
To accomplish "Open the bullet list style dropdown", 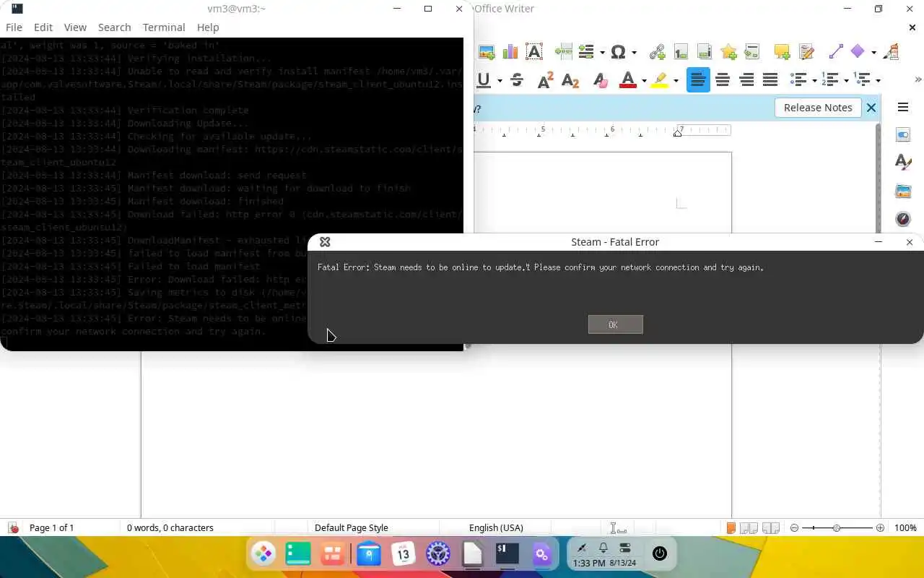I will pos(814,80).
